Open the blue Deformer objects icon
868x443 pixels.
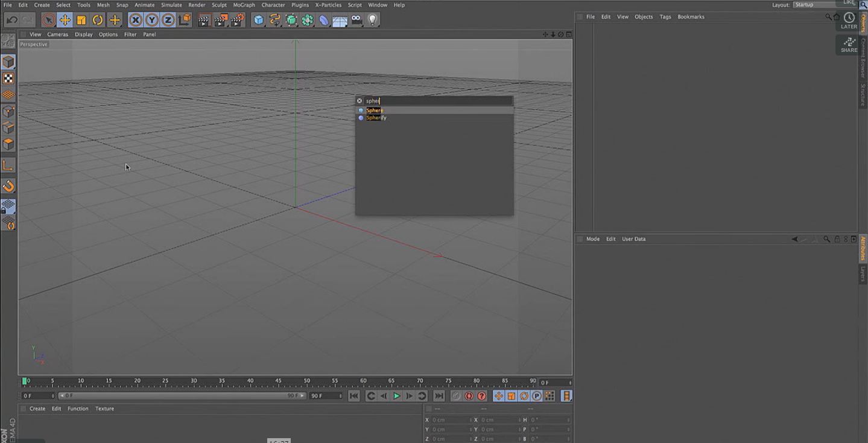[x=324, y=20]
